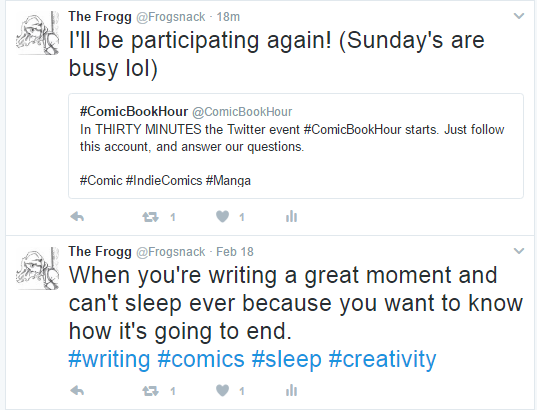Like the Feb 18 writing tweet
This screenshot has height=410, width=537.
(x=223, y=390)
